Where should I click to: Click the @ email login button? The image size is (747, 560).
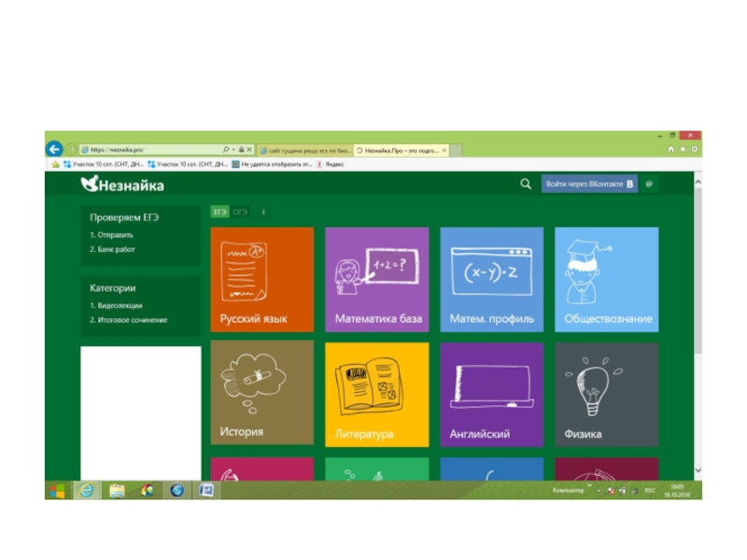(649, 184)
